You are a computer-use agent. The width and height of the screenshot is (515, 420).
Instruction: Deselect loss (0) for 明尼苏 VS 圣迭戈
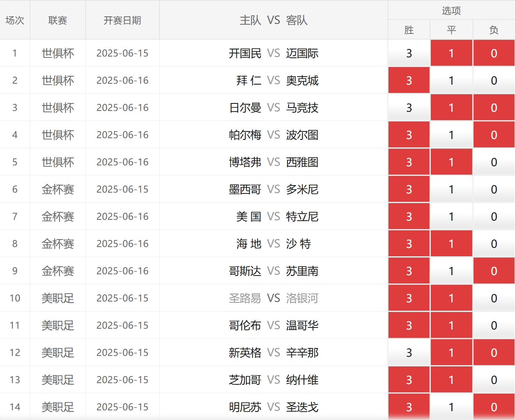(x=494, y=407)
